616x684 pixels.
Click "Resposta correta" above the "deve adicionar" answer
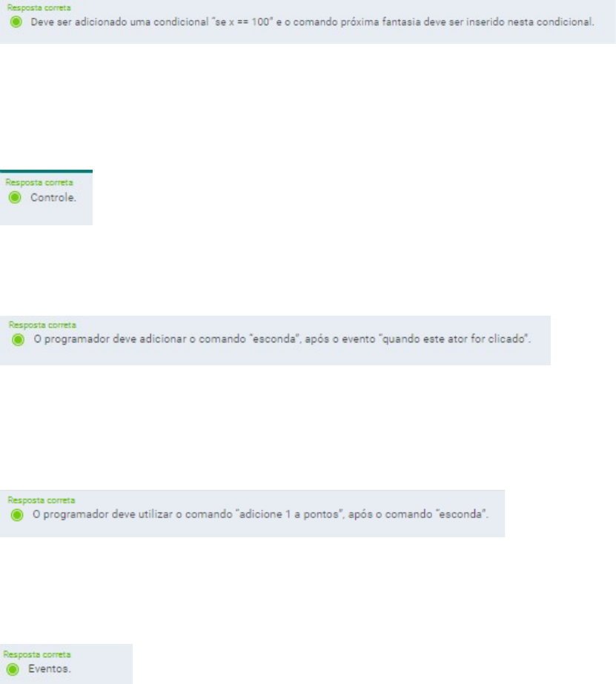[42, 325]
